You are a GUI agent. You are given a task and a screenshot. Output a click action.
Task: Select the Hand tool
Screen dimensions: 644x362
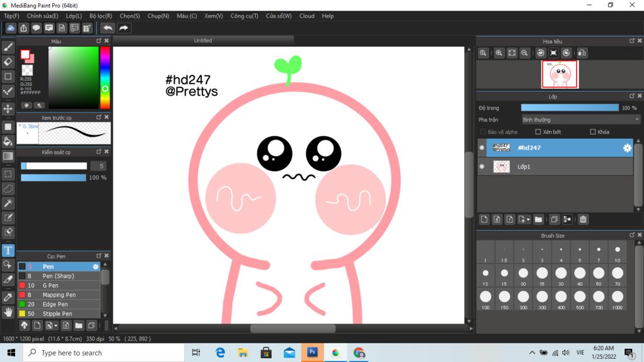[8, 312]
